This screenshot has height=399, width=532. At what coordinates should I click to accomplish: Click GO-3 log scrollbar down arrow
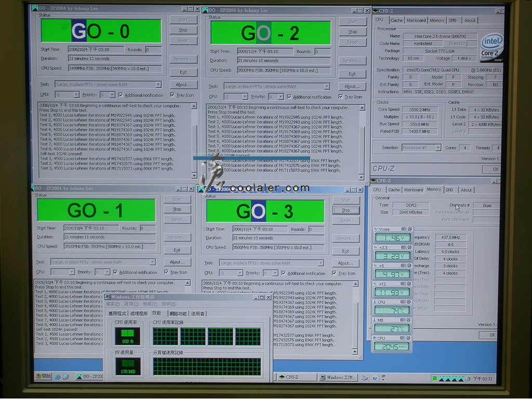click(355, 352)
